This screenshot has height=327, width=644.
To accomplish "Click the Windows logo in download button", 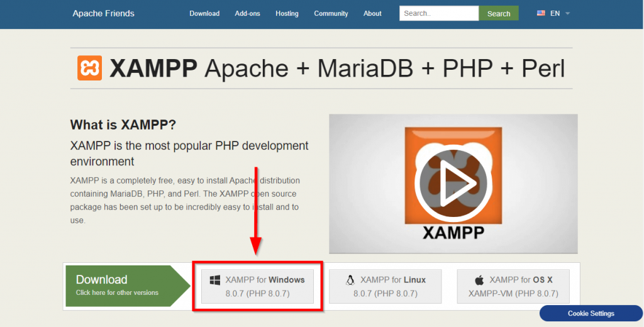I will click(215, 280).
